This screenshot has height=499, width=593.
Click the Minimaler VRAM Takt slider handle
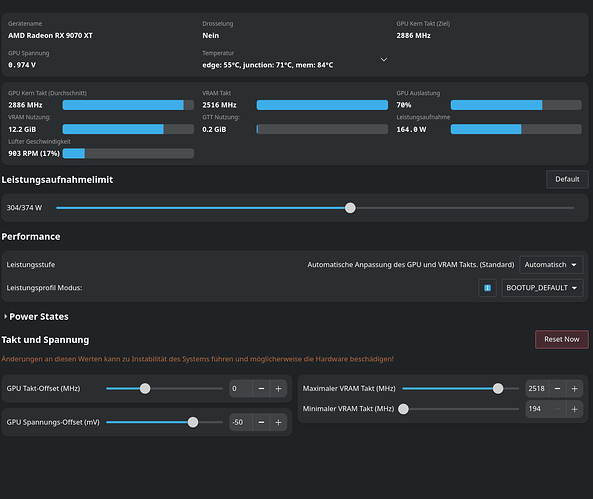(x=404, y=409)
